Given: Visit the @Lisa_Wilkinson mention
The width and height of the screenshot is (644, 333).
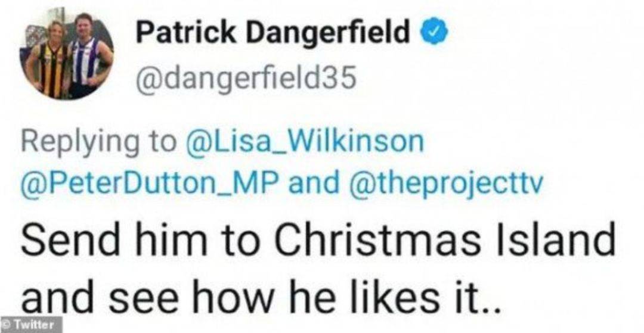Looking at the screenshot, I should (305, 141).
